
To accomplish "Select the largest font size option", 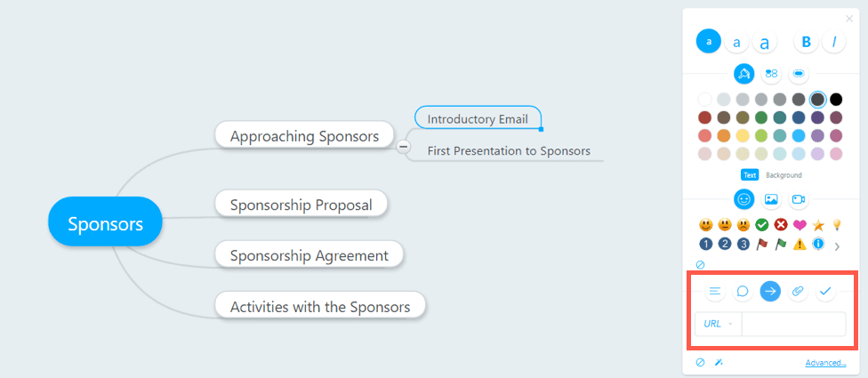I will click(x=765, y=41).
